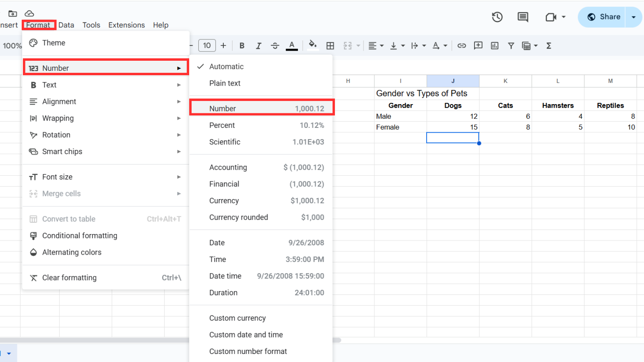This screenshot has height=362, width=644.
Task: Click the move to folder icon
Action: (13, 13)
